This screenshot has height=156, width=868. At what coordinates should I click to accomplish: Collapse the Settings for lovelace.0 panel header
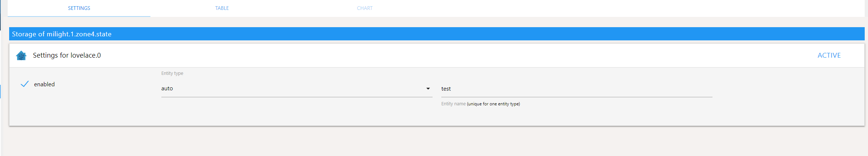(x=437, y=55)
